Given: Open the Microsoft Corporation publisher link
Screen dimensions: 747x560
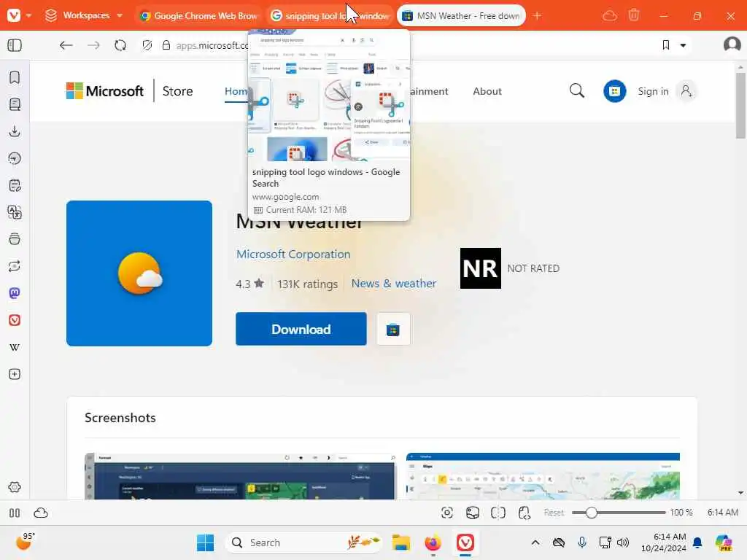Looking at the screenshot, I should click(x=293, y=254).
